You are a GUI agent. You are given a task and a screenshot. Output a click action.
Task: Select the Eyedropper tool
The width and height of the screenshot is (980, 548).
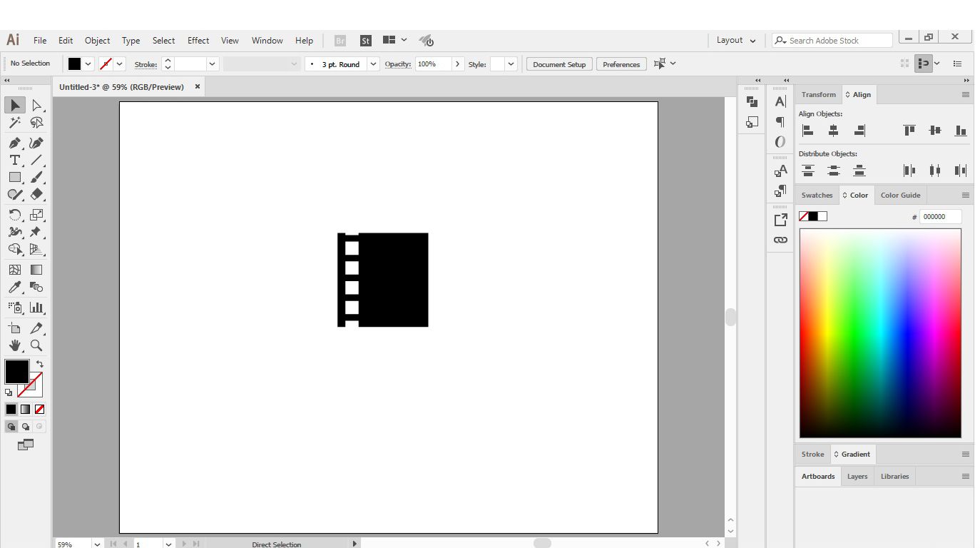(15, 287)
